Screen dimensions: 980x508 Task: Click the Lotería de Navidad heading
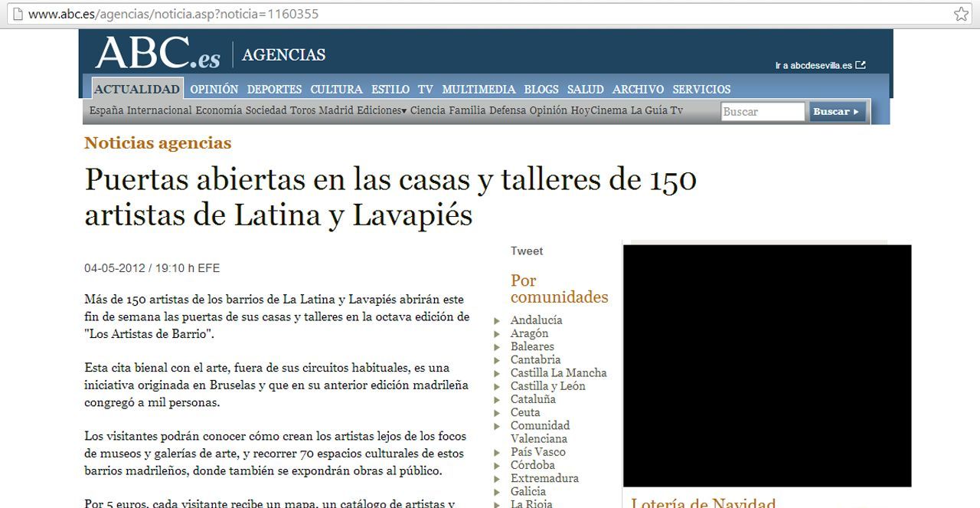pyautogui.click(x=703, y=503)
